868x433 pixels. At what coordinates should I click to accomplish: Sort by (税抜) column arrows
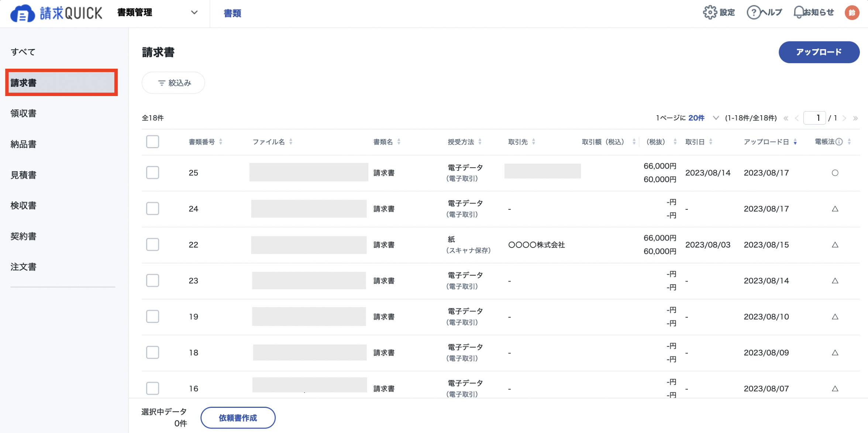(675, 142)
